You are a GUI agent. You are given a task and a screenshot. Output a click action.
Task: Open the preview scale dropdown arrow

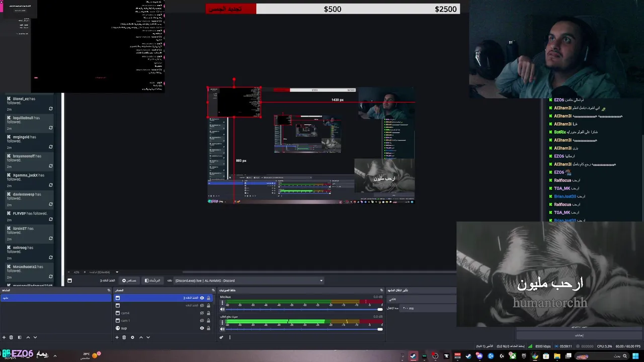(117, 272)
